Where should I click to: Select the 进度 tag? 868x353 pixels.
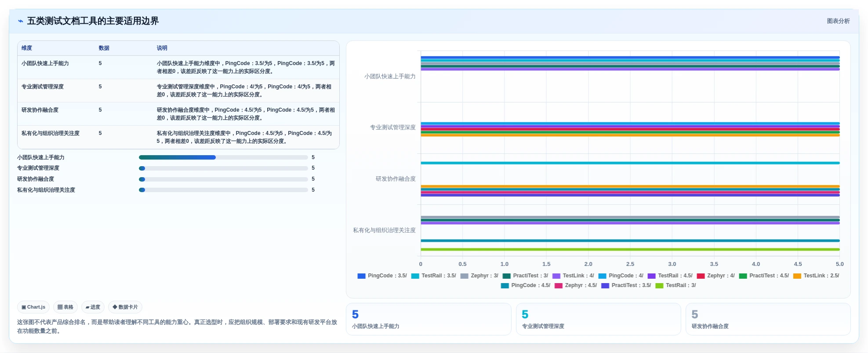(x=93, y=307)
